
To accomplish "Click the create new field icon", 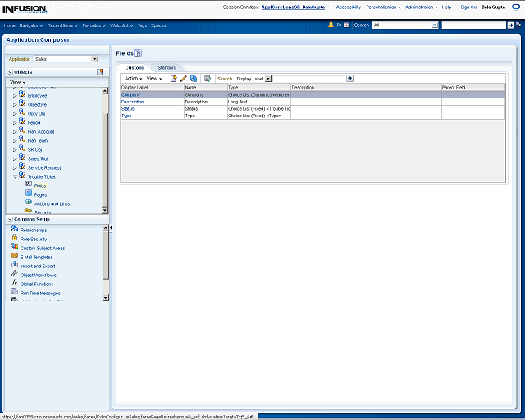I will tap(174, 79).
